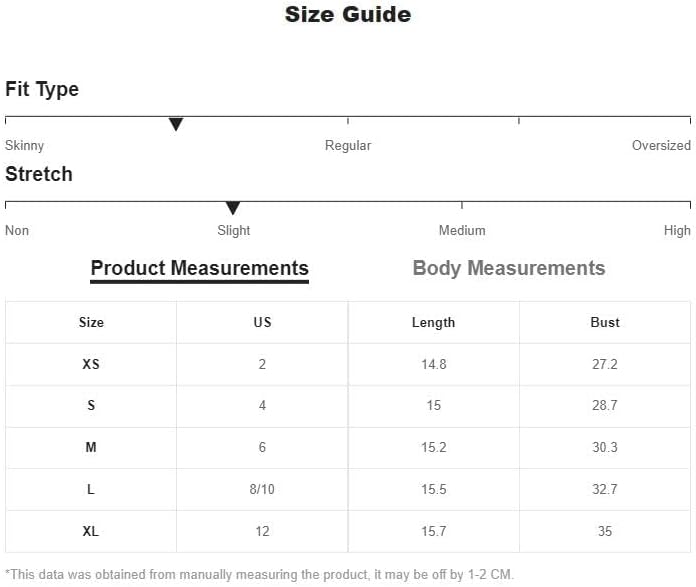Viewport: 696px width, 587px height.
Task: Select the Product Measurements tab
Action: (x=199, y=269)
